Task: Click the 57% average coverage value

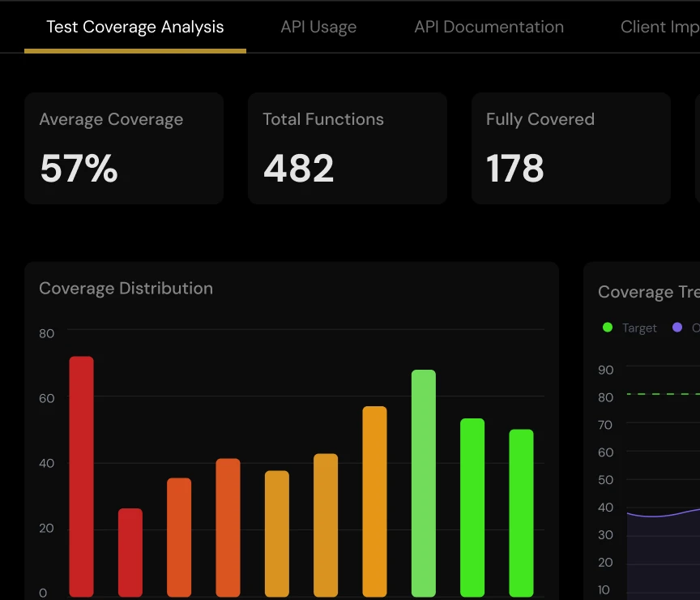Action: tap(79, 168)
